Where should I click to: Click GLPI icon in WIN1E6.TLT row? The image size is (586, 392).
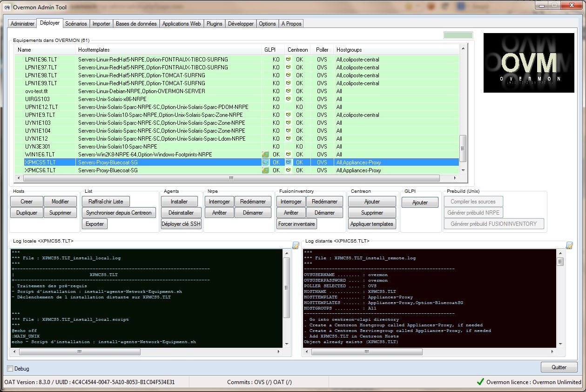(265, 155)
